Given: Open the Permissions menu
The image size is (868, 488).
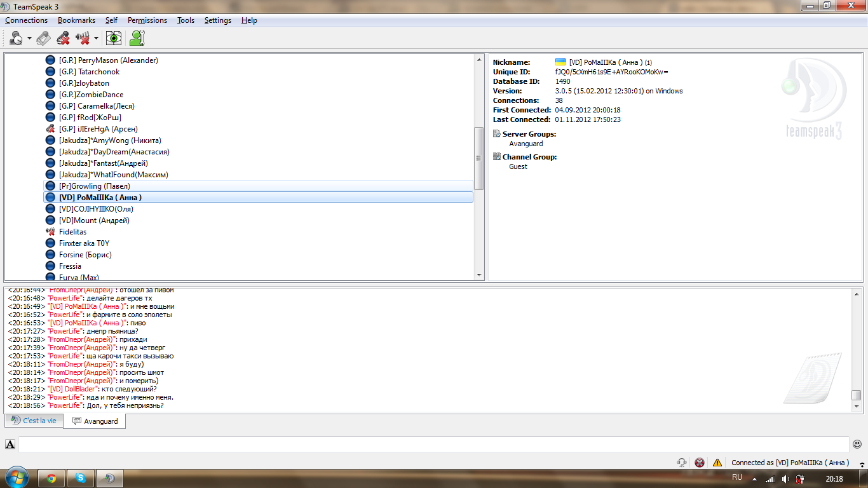Looking at the screenshot, I should pos(147,20).
